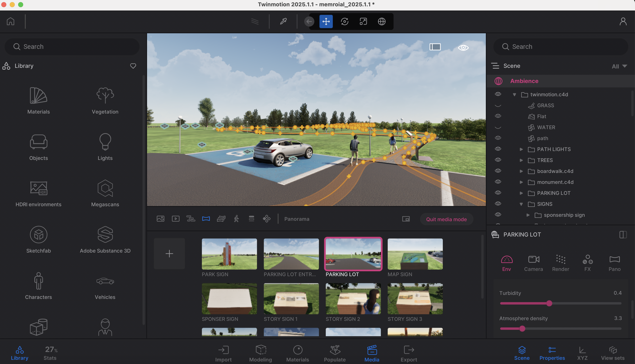Select the scale gizmo tool
635x364 pixels.
click(x=363, y=21)
